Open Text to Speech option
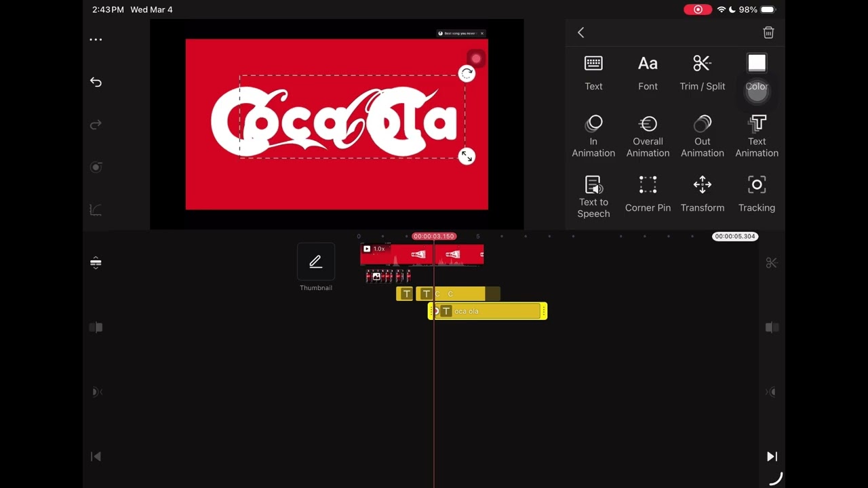Screen dimensions: 868x488 point(593,197)
